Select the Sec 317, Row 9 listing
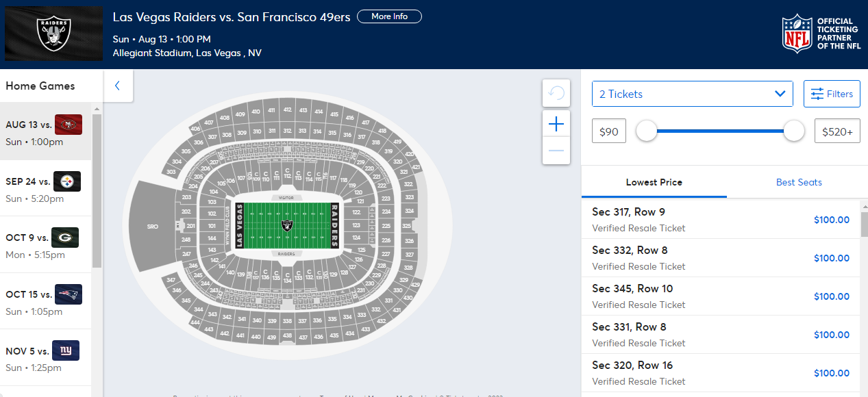Screen dimensions: 868x397 coord(719,220)
